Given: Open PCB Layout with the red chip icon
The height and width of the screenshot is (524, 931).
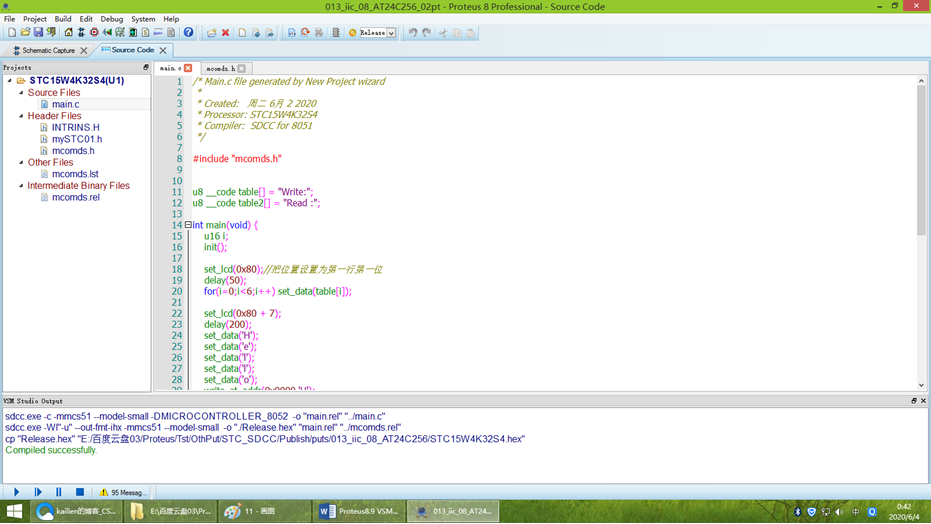Looking at the screenshot, I should tap(94, 33).
